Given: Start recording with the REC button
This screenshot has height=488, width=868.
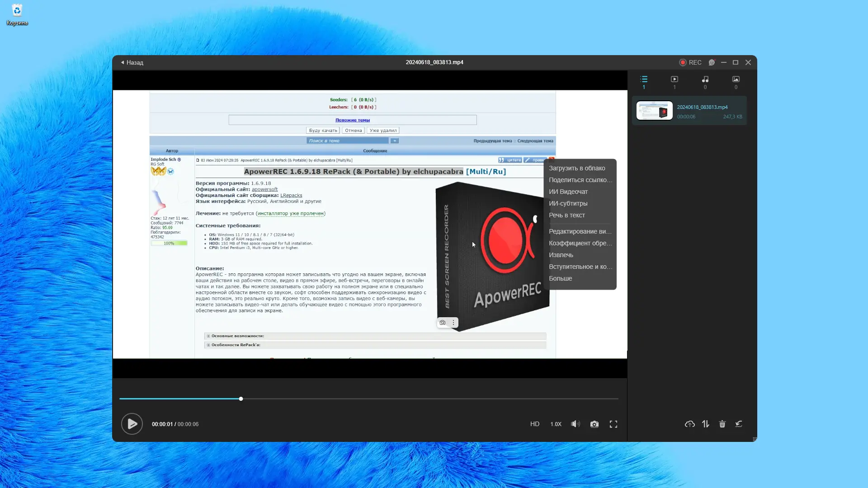Looking at the screenshot, I should tap(690, 62).
